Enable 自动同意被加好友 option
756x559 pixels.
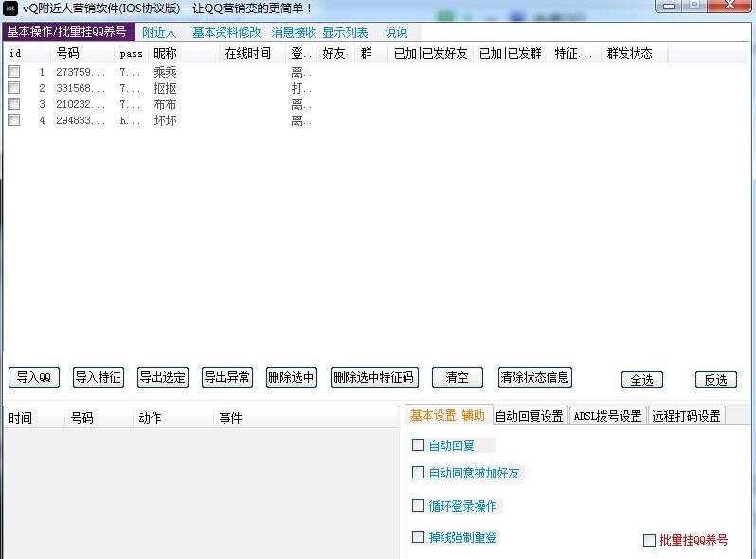point(418,472)
